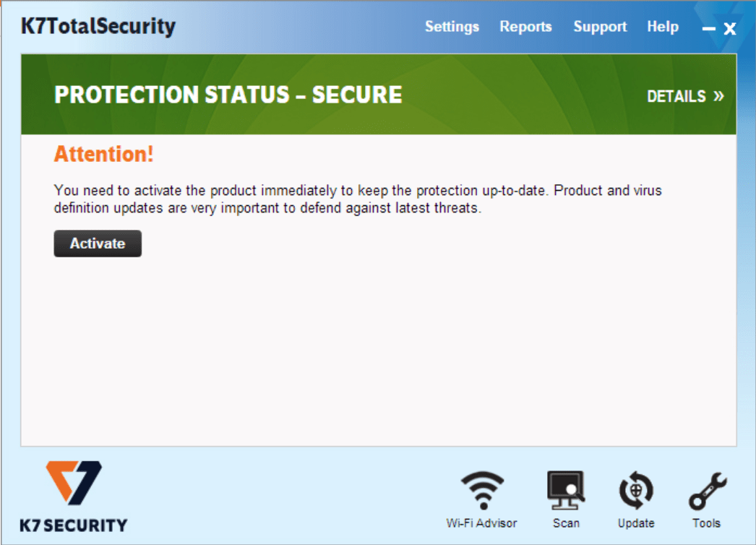Open the Wi-Fi Advisor tool
Image resolution: width=756 pixels, height=545 pixels.
[x=483, y=488]
